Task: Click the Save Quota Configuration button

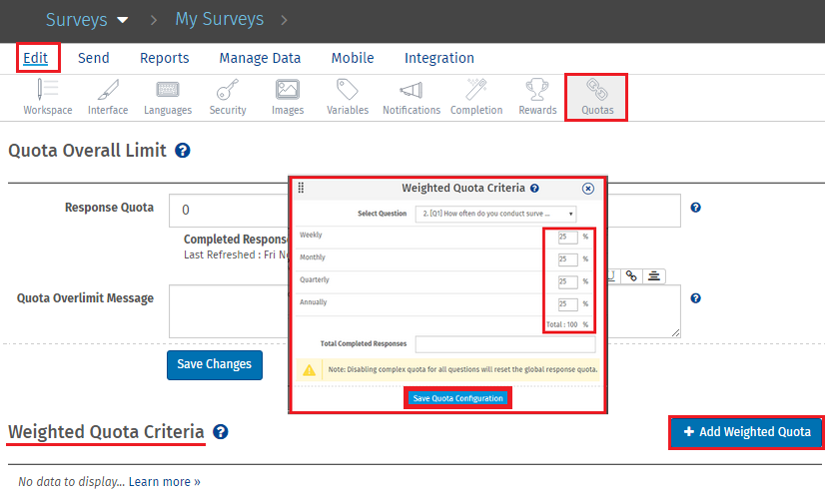Action: point(458,398)
